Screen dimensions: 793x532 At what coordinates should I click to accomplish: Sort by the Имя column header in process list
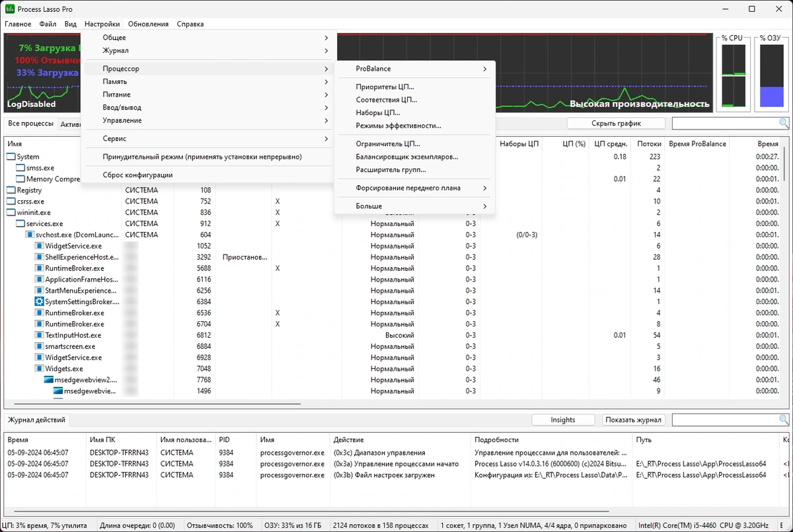63,143
